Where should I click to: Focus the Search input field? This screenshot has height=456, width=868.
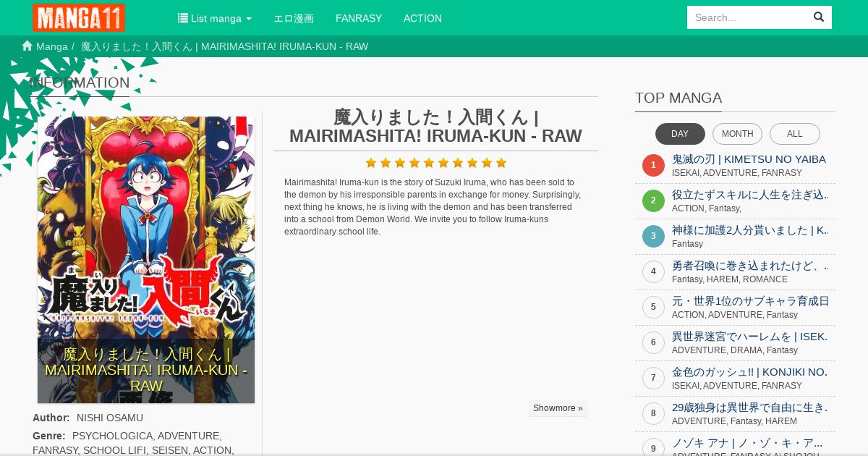746,17
